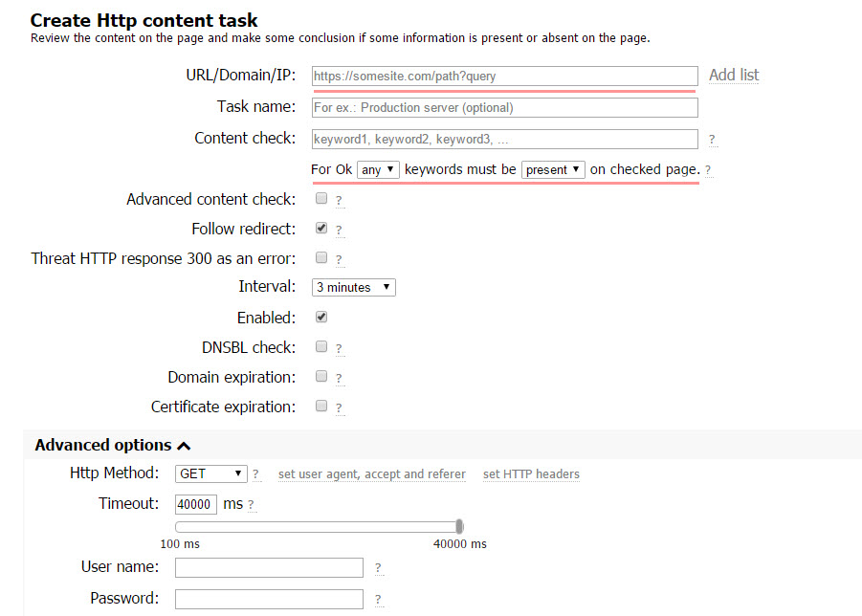862x616 pixels.
Task: Open help tooltip for Domain expiration
Action: [340, 378]
